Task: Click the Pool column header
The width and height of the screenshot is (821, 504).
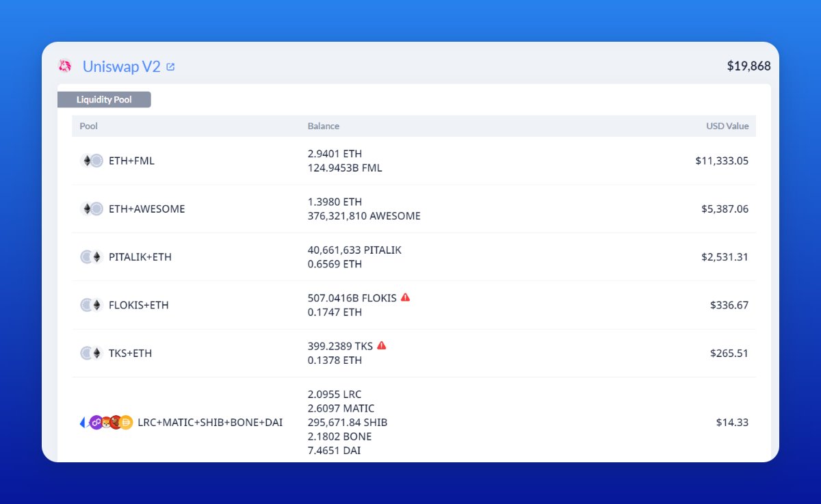Action: point(89,126)
